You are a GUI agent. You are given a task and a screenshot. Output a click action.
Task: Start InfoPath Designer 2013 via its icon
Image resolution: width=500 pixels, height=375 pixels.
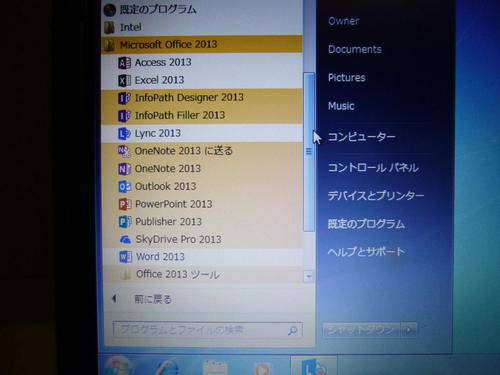(x=124, y=98)
